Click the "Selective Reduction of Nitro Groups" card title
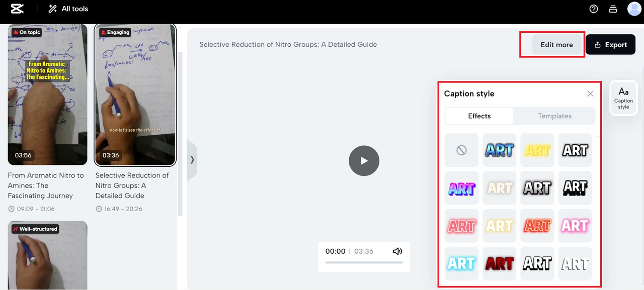This screenshot has height=290, width=644. pos(132,185)
